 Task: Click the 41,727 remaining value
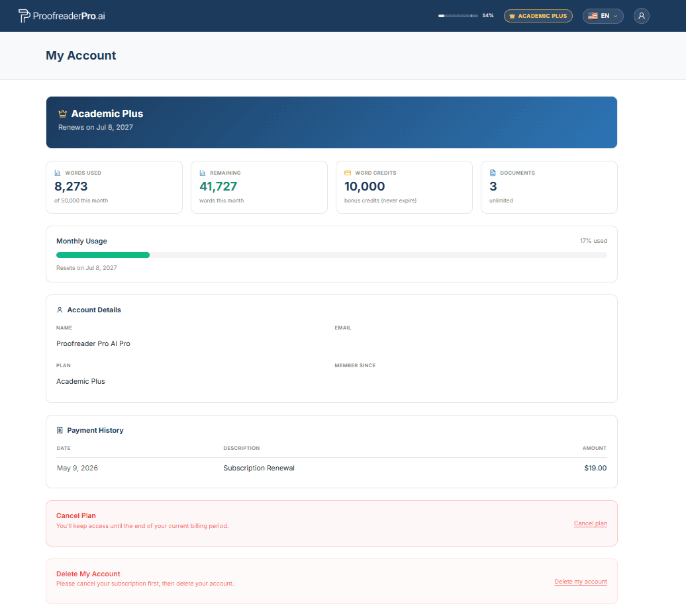tap(218, 187)
